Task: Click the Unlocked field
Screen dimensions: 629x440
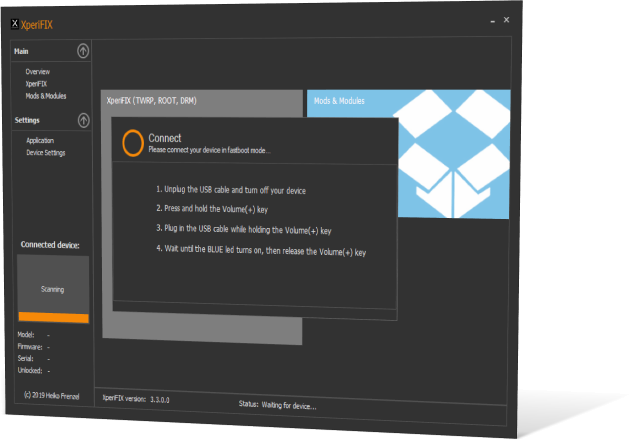Action: pos(34,371)
